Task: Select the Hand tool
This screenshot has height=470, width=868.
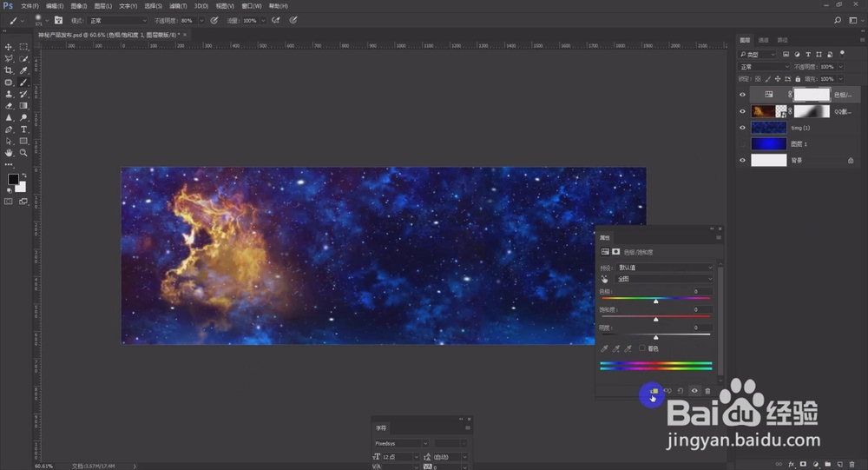Action: coord(9,153)
